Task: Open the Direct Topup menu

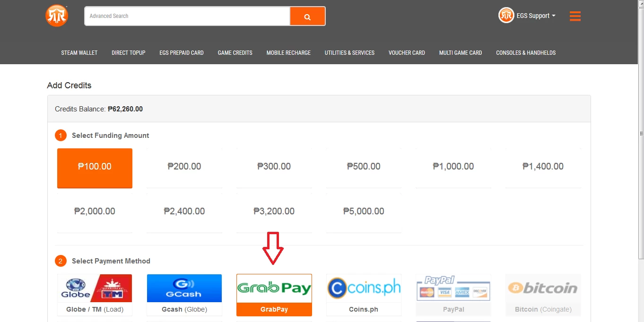Action: click(129, 53)
